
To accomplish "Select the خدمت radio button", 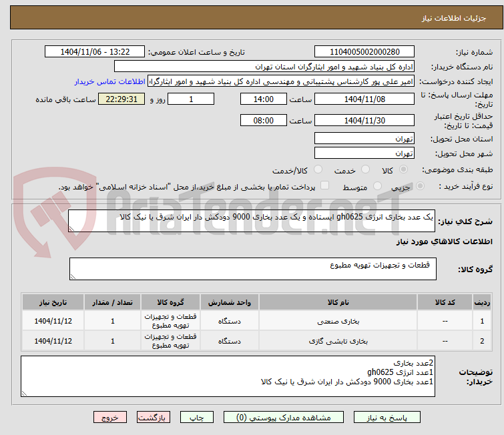I will tap(365, 169).
